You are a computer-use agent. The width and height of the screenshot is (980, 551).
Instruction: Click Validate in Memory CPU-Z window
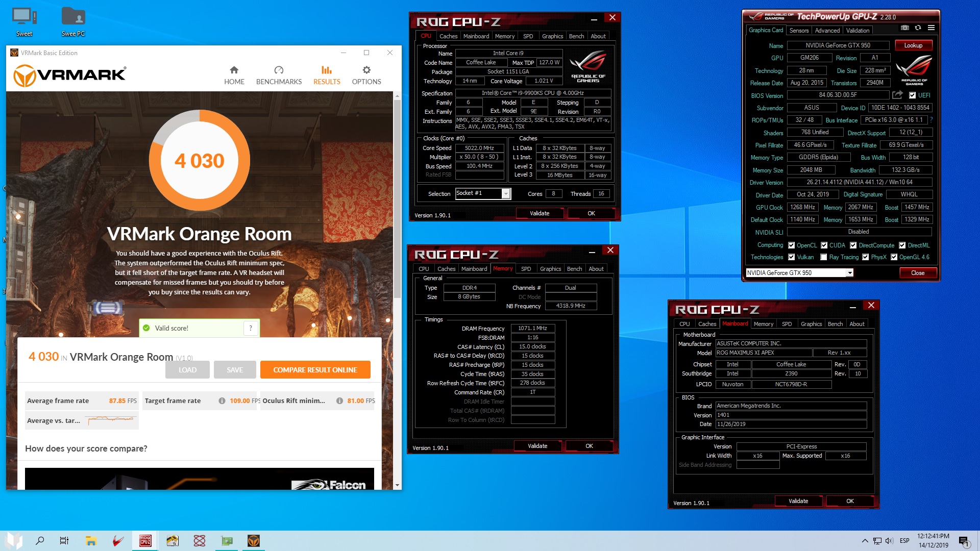[537, 446]
